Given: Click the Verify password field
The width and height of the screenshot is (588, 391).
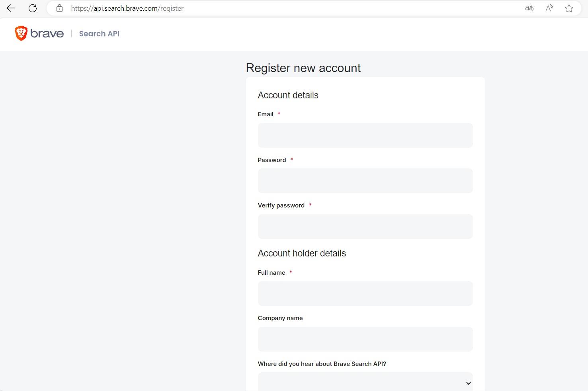Looking at the screenshot, I should pos(365,226).
